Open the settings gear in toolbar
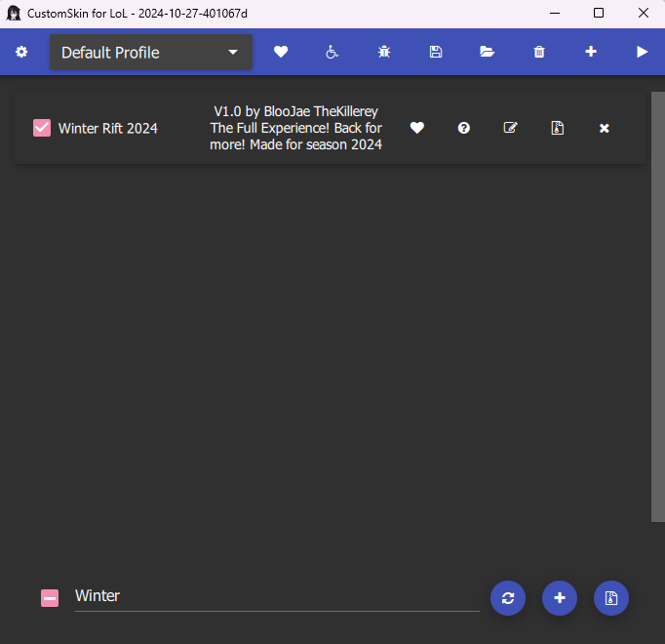The image size is (665, 644). tap(21, 52)
